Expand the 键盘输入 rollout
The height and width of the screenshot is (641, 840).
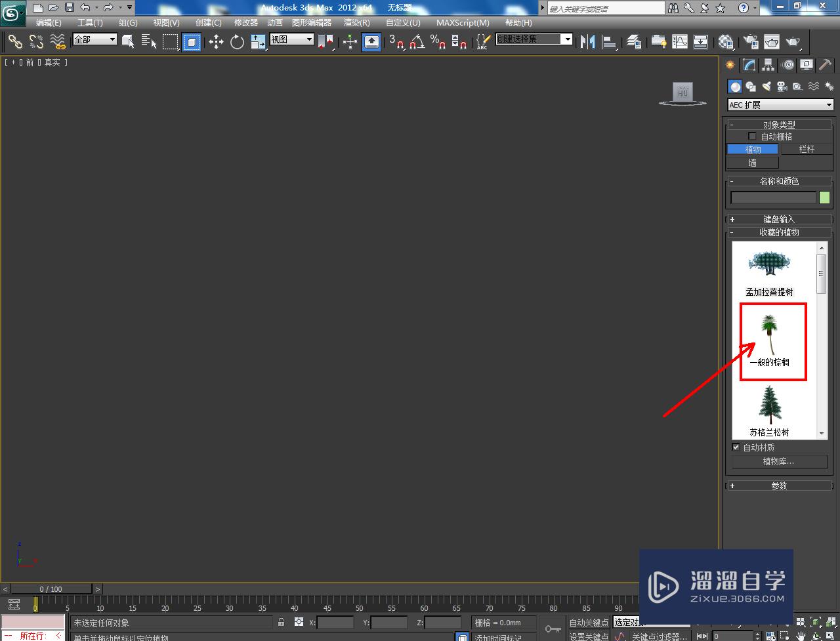[779, 219]
